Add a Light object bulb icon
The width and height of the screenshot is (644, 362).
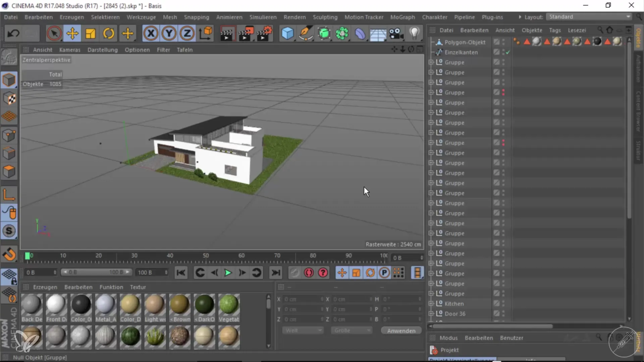[x=415, y=33]
